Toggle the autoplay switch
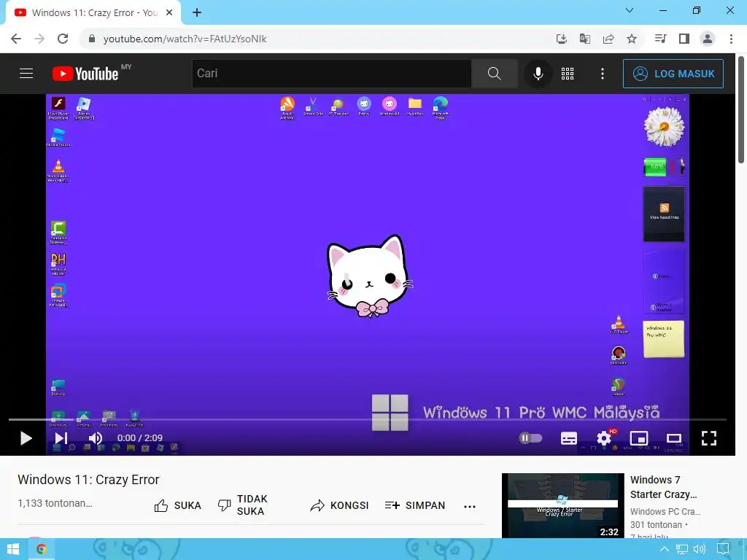Screen dimensions: 747x560 (530, 437)
